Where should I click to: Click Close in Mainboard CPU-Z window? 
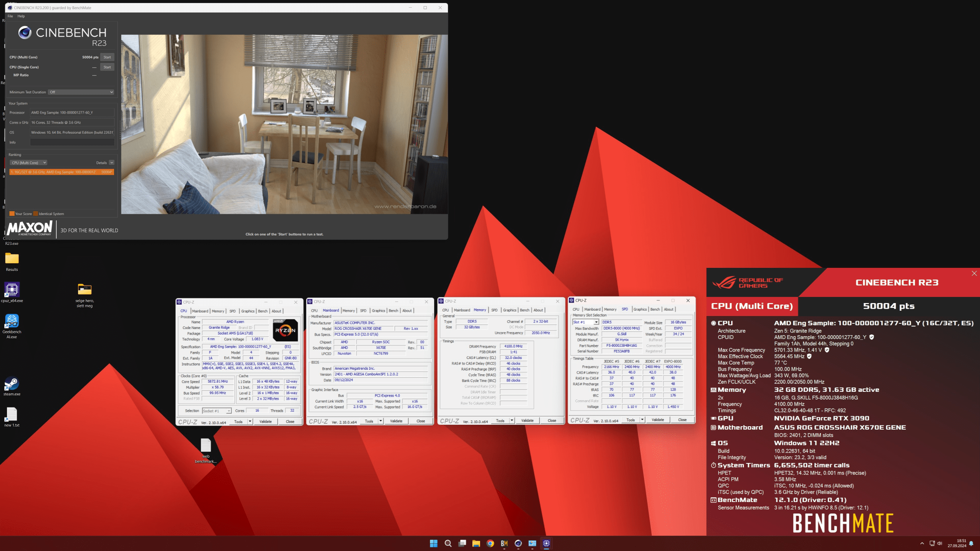pyautogui.click(x=421, y=421)
